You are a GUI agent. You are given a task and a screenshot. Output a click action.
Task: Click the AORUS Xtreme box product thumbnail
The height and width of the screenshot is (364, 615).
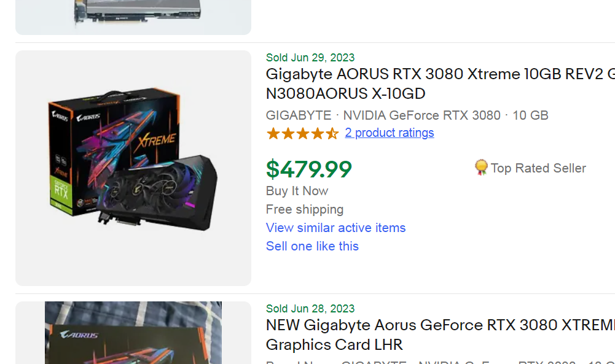pos(133,168)
